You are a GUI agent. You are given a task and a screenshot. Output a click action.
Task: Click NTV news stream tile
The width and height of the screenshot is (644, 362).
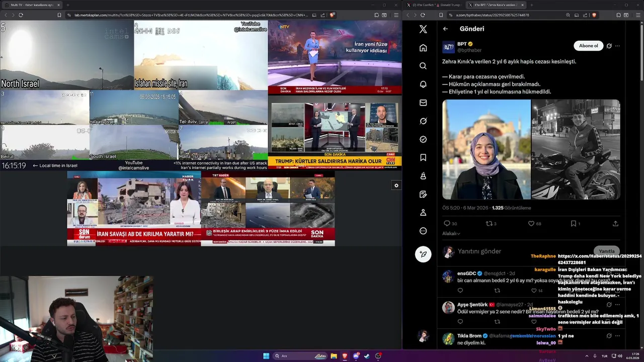click(335, 57)
